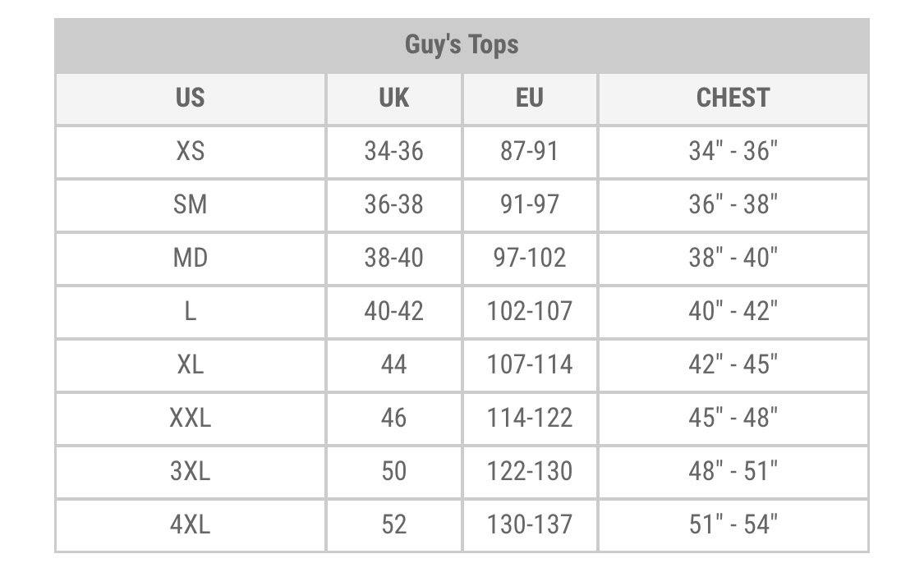924x563 pixels.
Task: Click chest measurement 36" - 38" cell
Action: [733, 204]
